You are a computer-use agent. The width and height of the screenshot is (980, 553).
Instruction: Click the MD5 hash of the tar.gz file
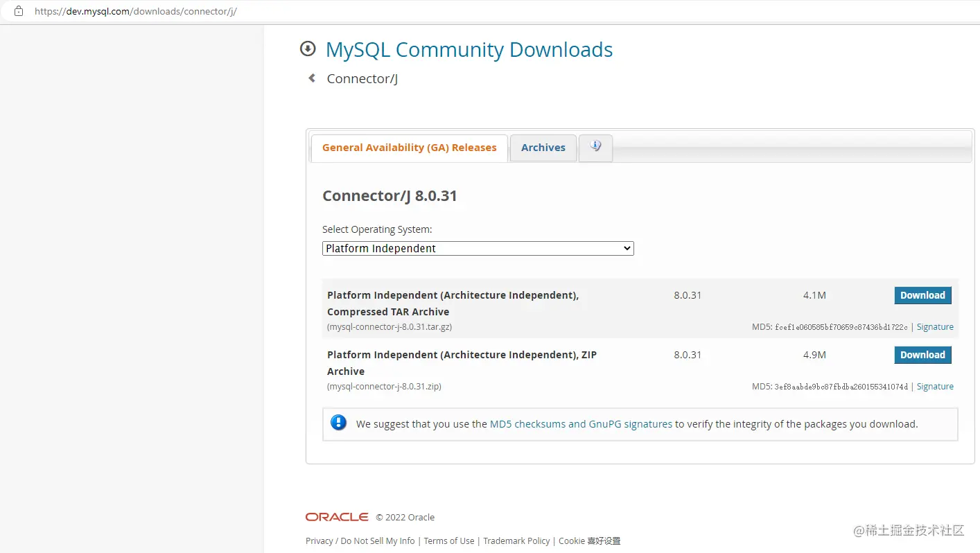841,327
